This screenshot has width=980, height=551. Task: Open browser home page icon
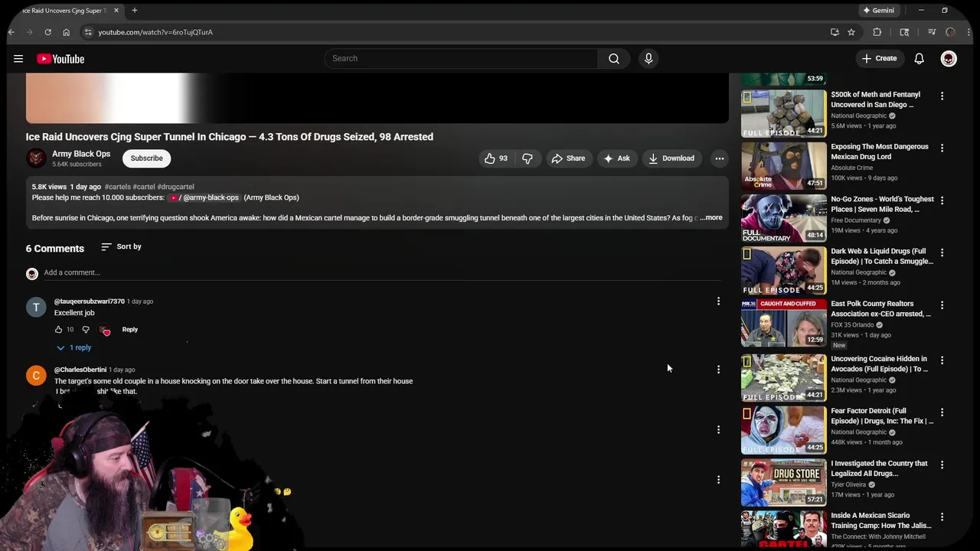[x=66, y=32]
